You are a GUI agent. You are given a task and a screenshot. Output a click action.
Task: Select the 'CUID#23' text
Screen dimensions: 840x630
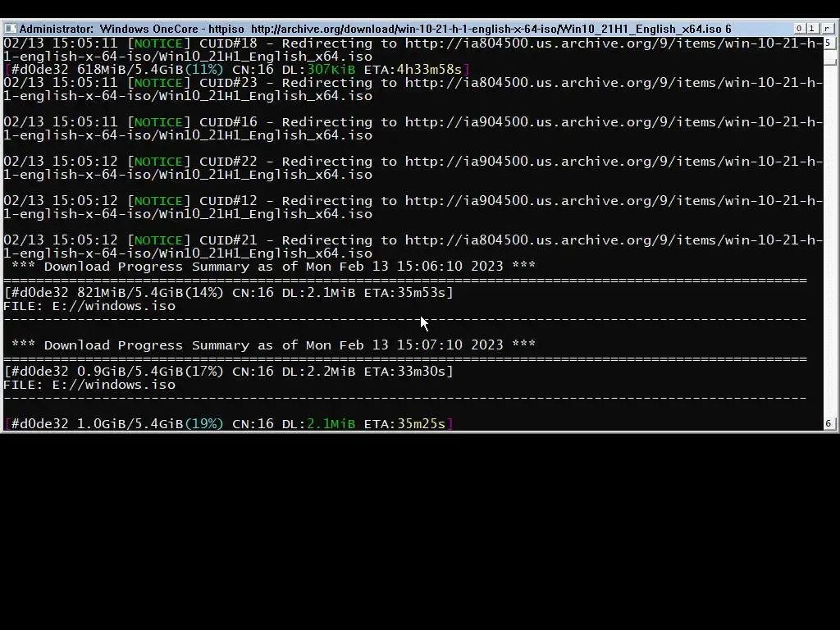coord(228,83)
